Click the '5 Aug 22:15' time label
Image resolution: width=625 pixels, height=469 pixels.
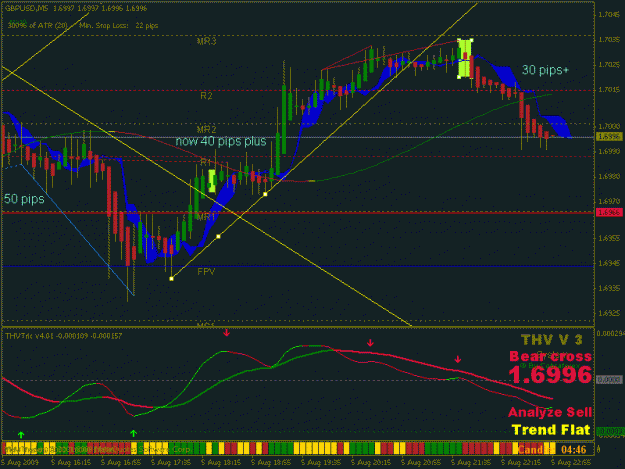[x=521, y=462]
